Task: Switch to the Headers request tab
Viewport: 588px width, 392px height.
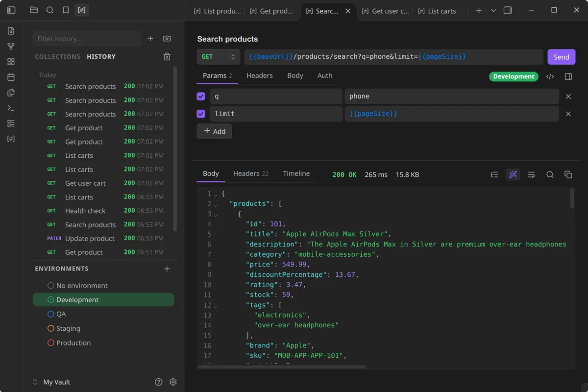Action: (260, 75)
